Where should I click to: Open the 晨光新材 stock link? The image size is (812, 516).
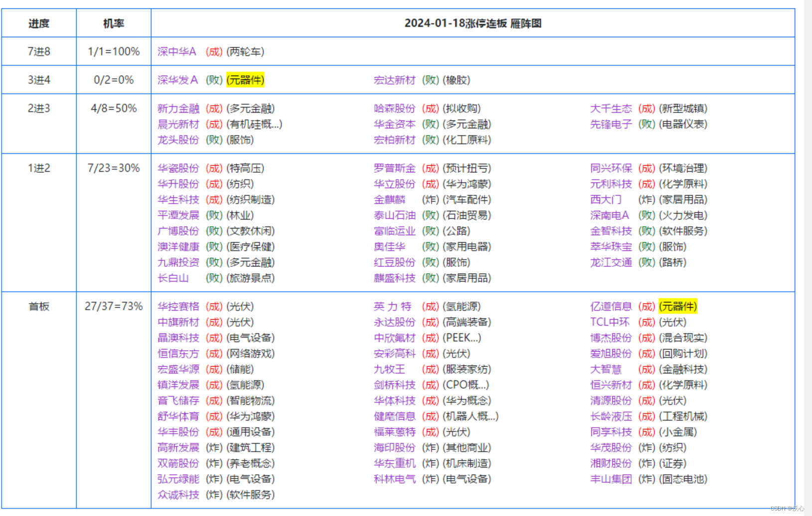(x=178, y=124)
